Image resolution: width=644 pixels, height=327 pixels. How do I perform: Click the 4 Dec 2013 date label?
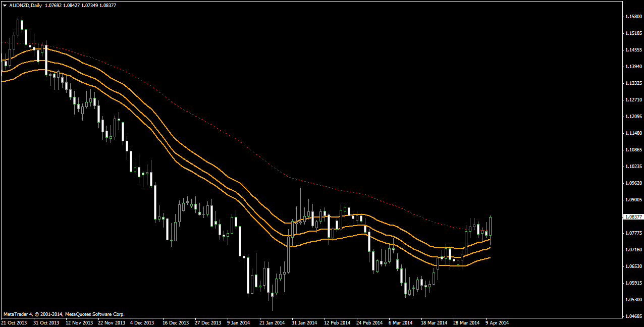click(x=143, y=322)
